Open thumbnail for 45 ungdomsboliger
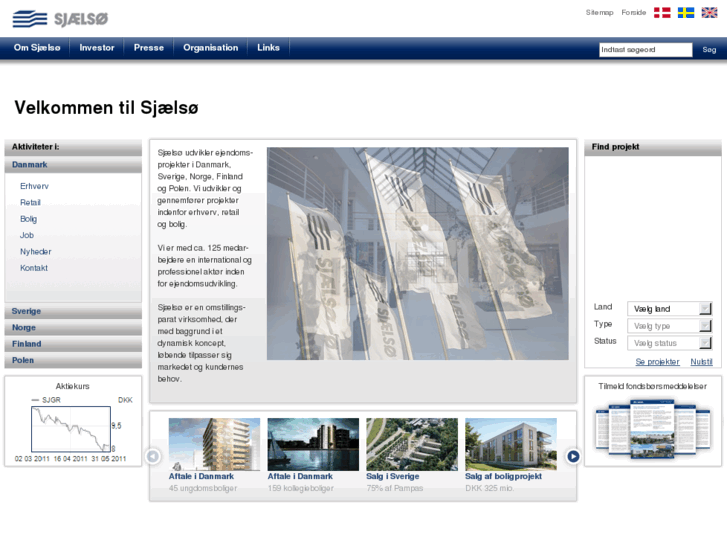Screen dimensions: 727x545 coord(214,444)
